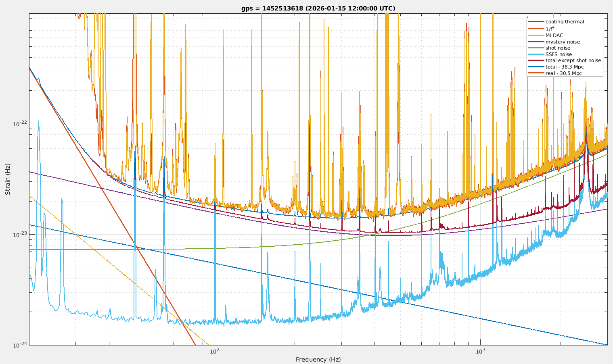Image resolution: width=613 pixels, height=364 pixels.
Task: Select 'MI DAC' label in the legend
Action: click(554, 35)
